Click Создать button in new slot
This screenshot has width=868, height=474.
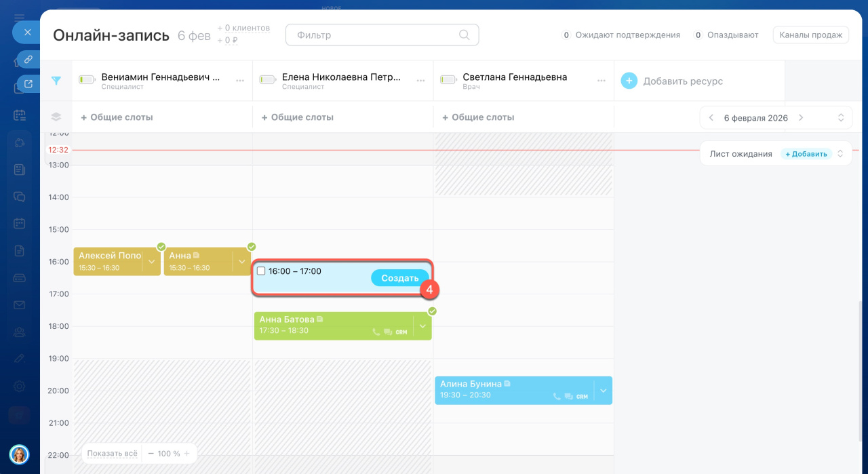click(400, 278)
